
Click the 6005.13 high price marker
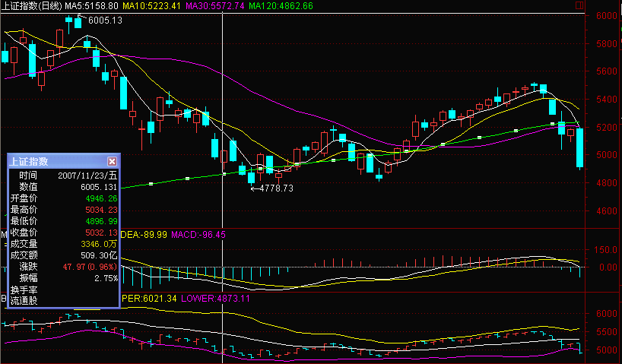[105, 21]
